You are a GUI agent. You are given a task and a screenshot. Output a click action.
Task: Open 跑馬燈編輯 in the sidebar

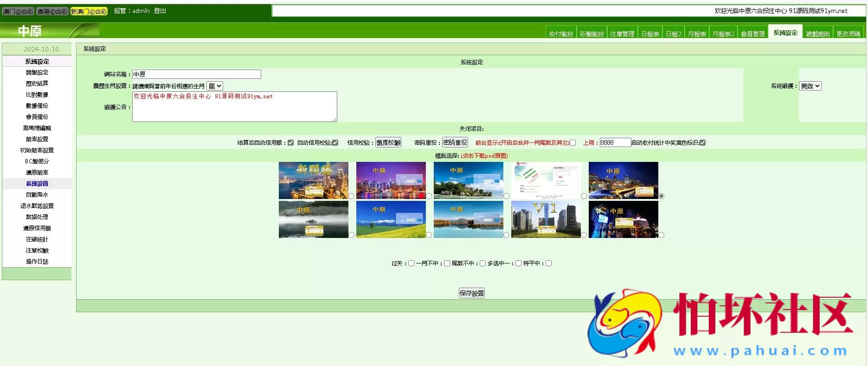(x=37, y=128)
